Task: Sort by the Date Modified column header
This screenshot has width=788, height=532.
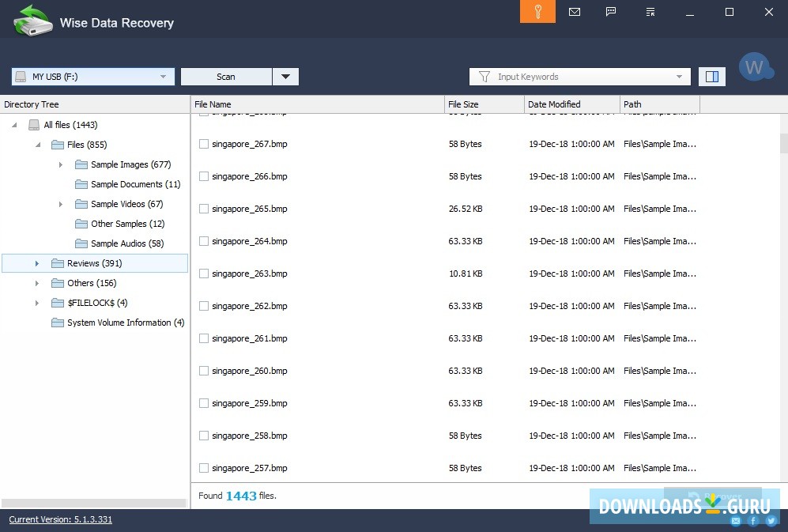Action: [x=572, y=104]
